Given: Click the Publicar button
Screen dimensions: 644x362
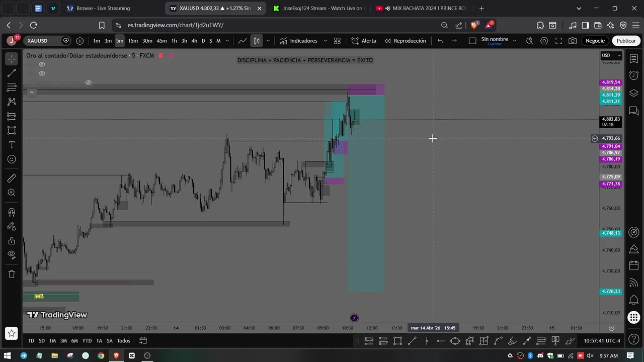Looking at the screenshot, I should coord(626,41).
